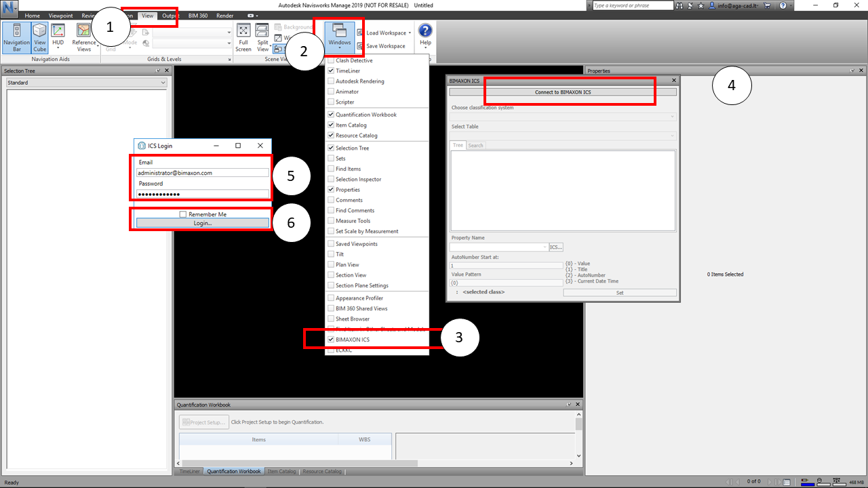Image resolution: width=868 pixels, height=488 pixels.
Task: Uncheck the BIMAXON ICS window entry
Action: tap(331, 340)
